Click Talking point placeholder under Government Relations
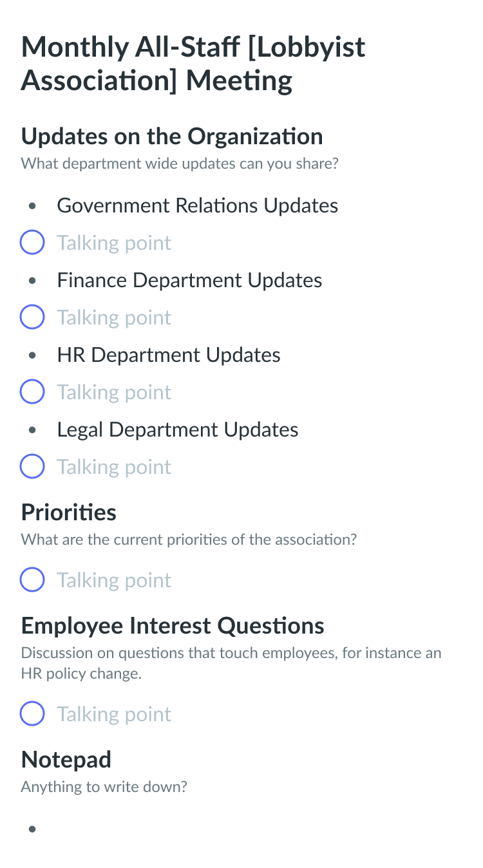This screenshot has height=868, width=483. click(114, 243)
